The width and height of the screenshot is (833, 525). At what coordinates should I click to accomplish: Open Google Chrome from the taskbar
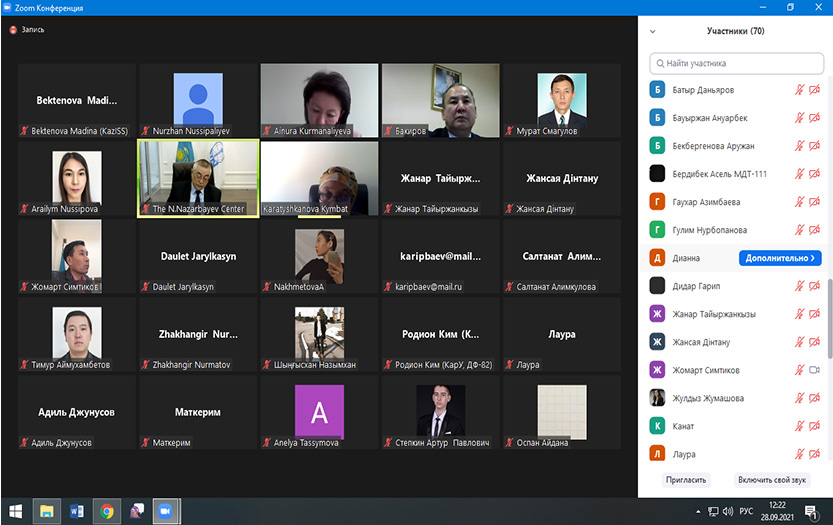(x=106, y=511)
